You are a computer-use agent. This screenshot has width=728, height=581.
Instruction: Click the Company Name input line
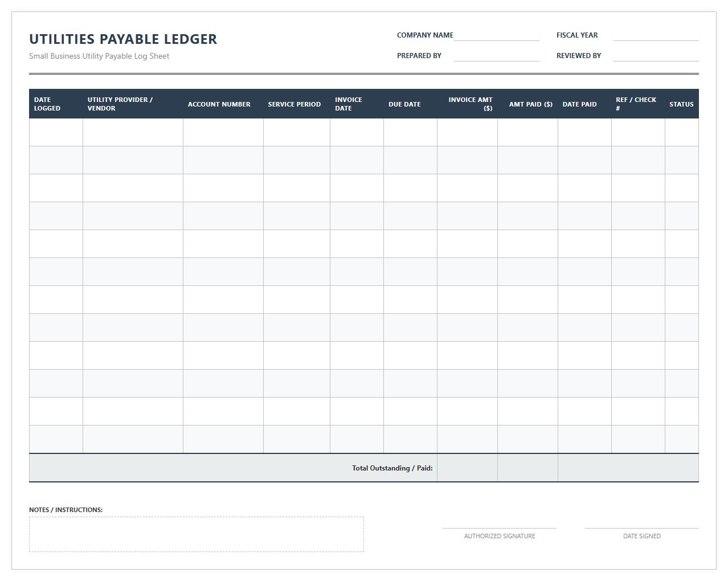tap(496, 35)
